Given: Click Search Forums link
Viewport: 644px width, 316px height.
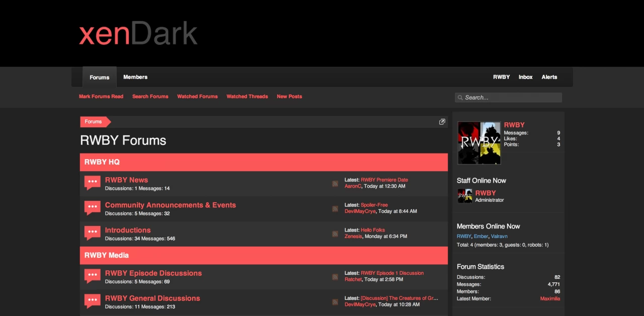Looking at the screenshot, I should 150,97.
